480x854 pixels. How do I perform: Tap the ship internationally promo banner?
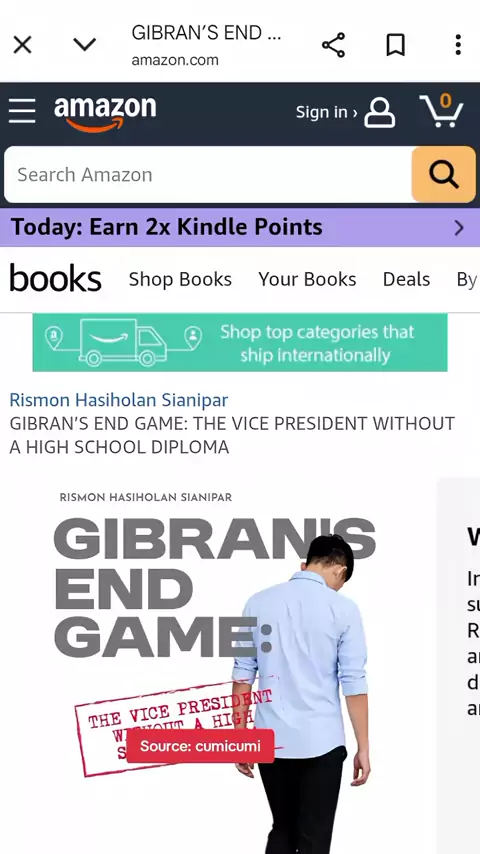coord(240,343)
